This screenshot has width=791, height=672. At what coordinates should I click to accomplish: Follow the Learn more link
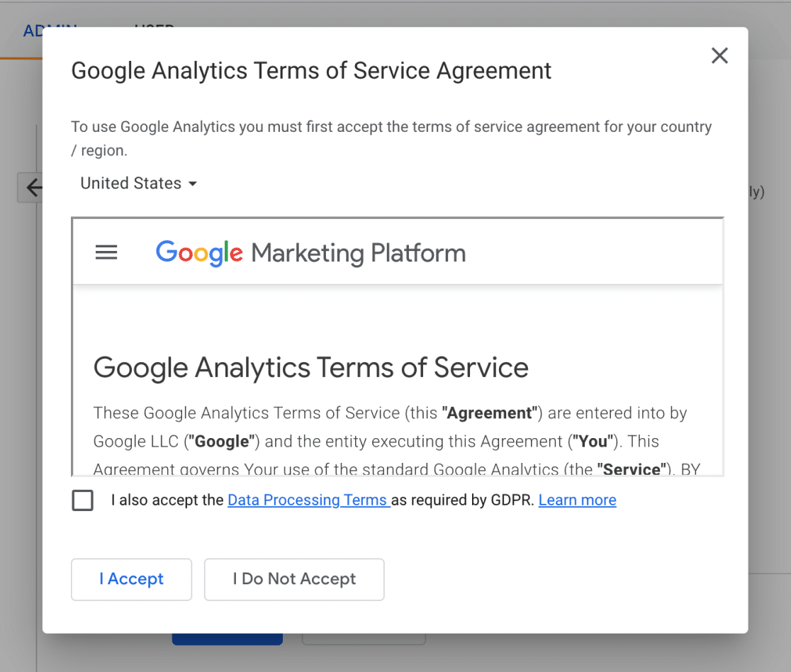tap(577, 500)
